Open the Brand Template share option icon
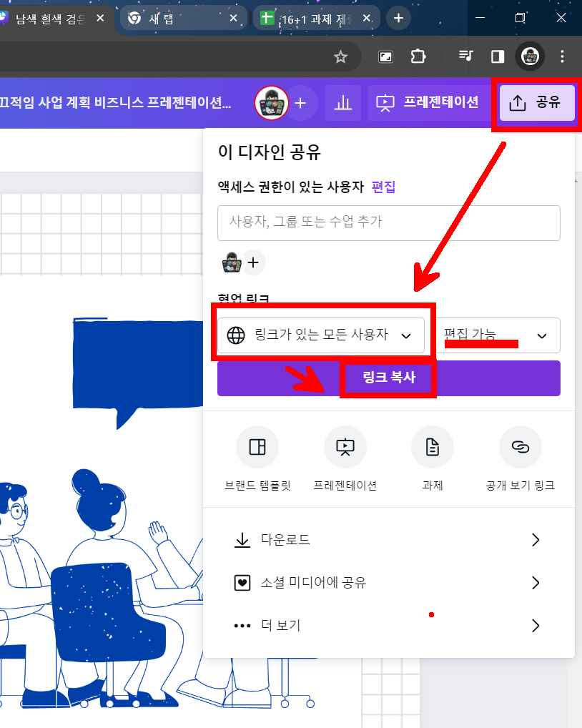Screen dimensions: 582x728 [257, 447]
